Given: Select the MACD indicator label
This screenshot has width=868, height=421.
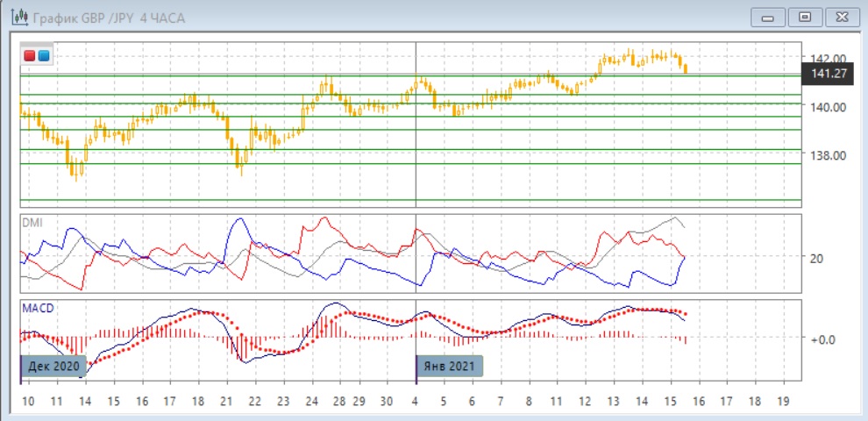Looking at the screenshot, I should click(x=38, y=308).
